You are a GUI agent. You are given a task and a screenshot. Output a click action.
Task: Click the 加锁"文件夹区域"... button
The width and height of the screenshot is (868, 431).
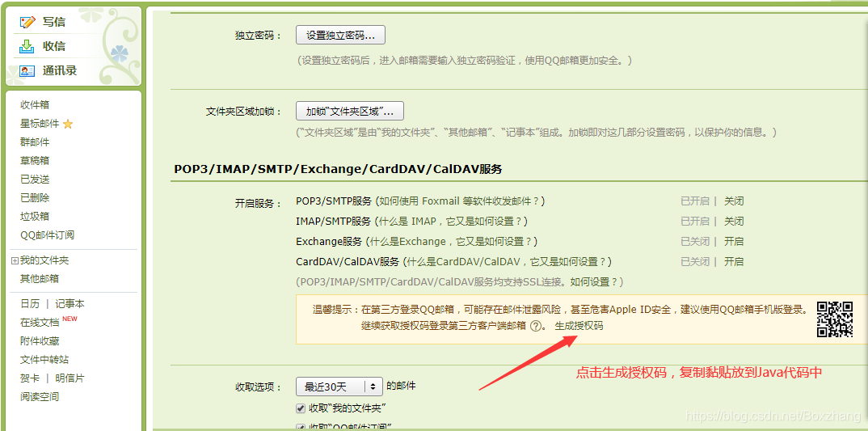pyautogui.click(x=350, y=111)
